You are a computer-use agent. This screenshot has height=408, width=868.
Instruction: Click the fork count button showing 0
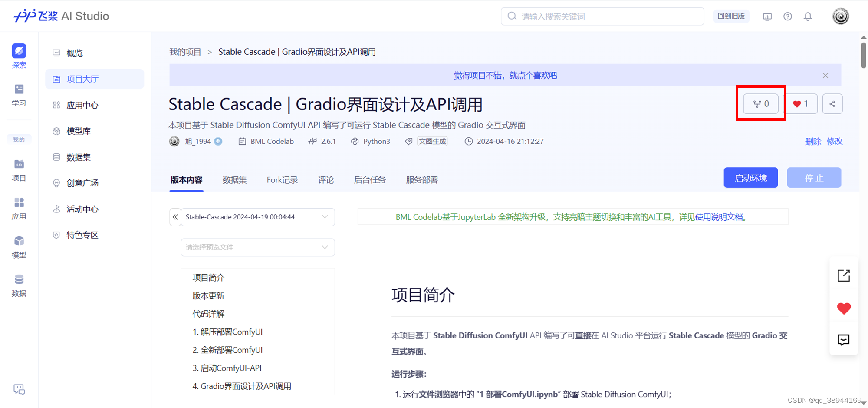click(761, 104)
